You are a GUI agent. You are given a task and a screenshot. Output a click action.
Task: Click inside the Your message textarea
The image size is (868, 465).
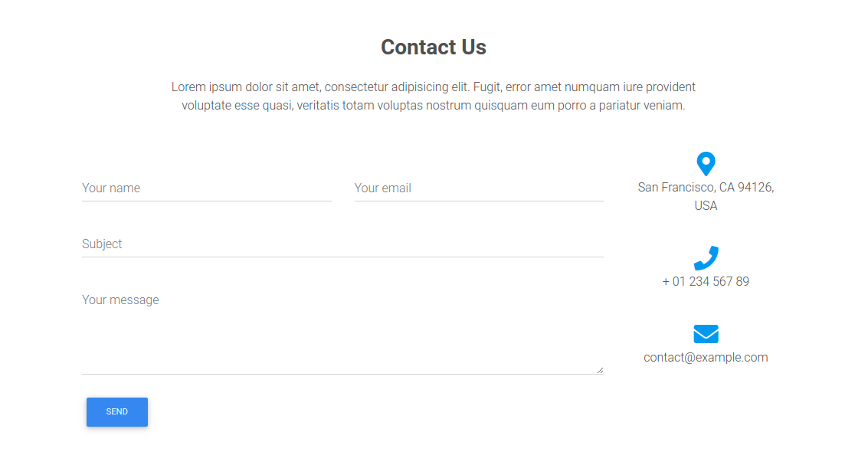(342, 329)
